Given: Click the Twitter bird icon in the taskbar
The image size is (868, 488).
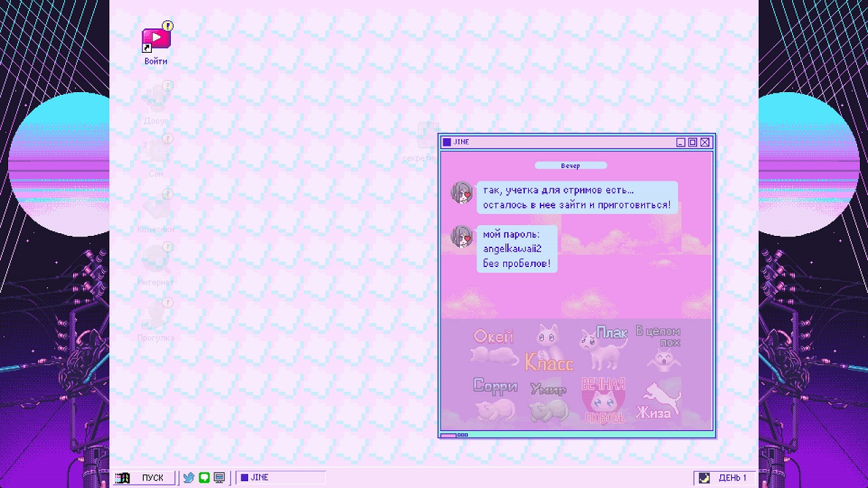Looking at the screenshot, I should click(189, 477).
